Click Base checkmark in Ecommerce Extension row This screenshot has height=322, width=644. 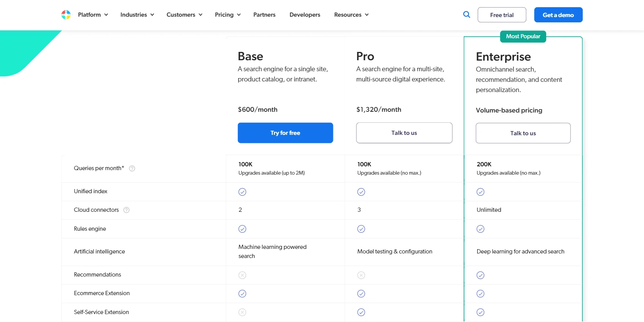click(x=242, y=294)
